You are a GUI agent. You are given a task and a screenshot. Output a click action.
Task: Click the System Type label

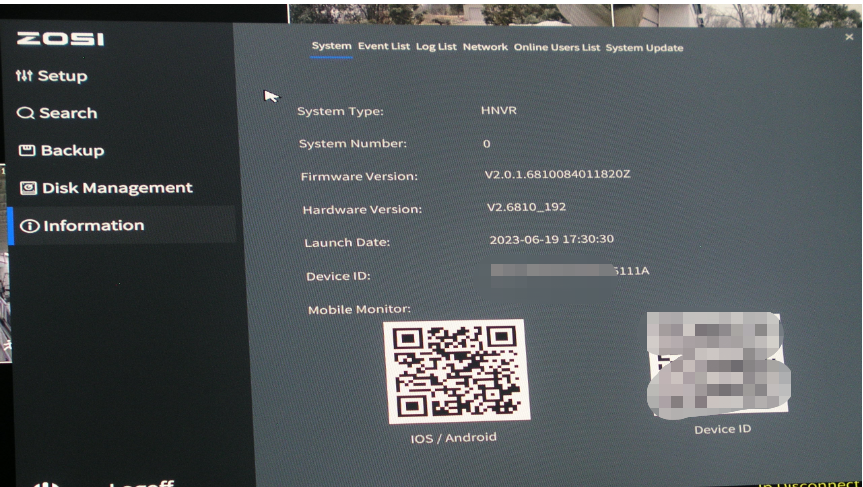click(x=340, y=111)
